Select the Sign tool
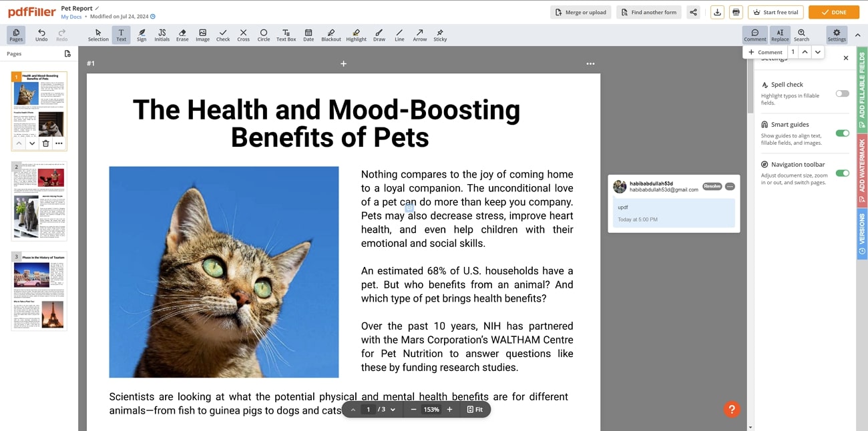This screenshot has height=431, width=868. pyautogui.click(x=141, y=35)
